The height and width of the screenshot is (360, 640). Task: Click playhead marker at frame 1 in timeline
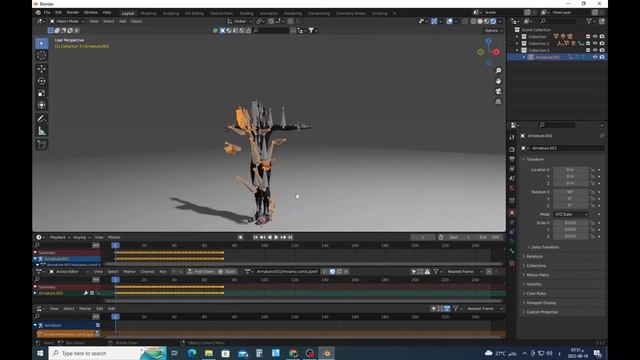116,245
